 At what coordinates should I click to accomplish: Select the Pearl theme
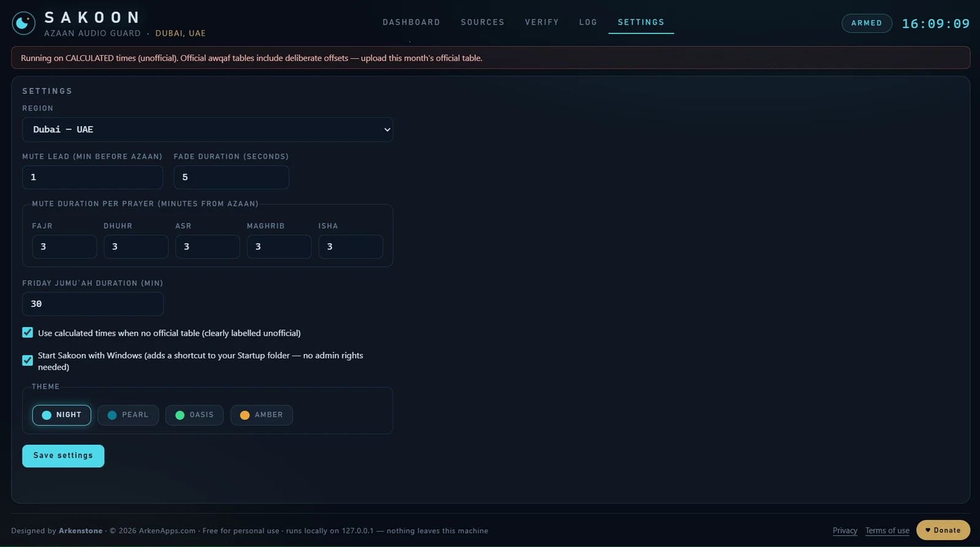click(128, 415)
